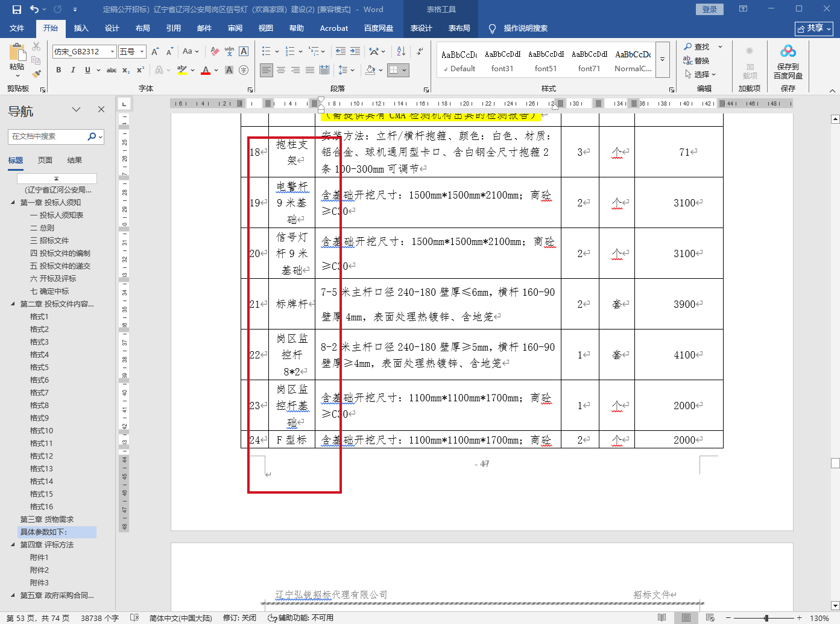The height and width of the screenshot is (624, 840).
Task: Click the Save to Baidu Netdisk icon
Action: (x=788, y=61)
